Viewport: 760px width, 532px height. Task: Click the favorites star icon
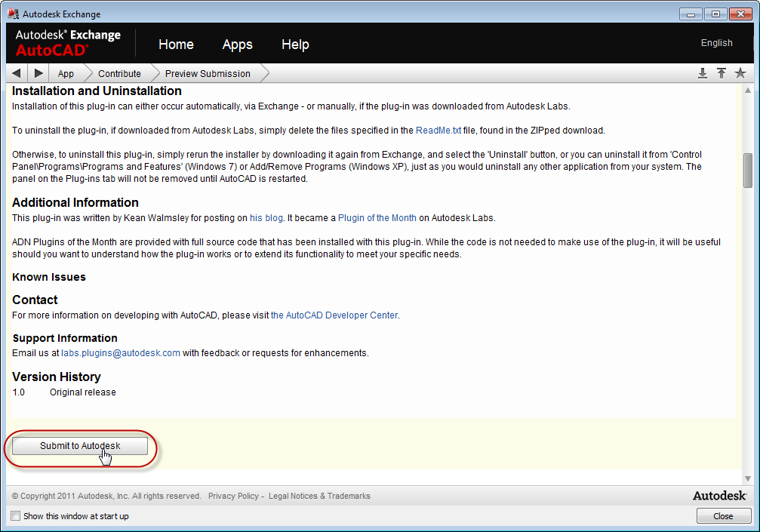pos(740,73)
